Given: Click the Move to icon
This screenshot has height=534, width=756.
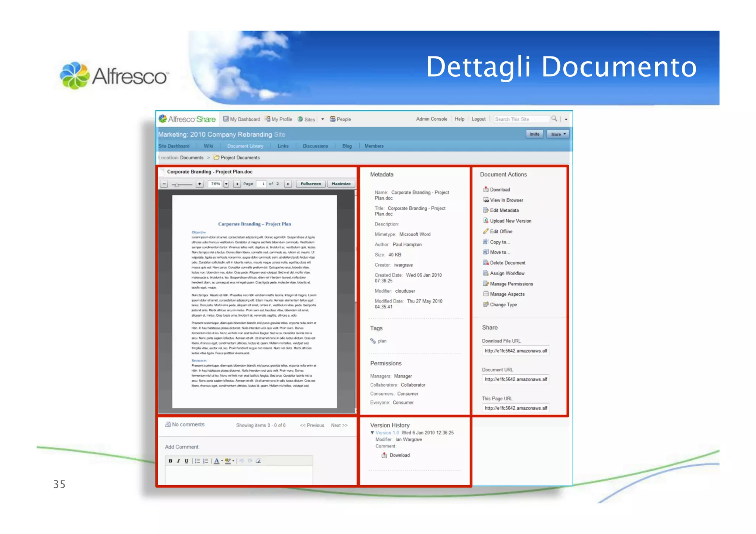Looking at the screenshot, I should (486, 252).
